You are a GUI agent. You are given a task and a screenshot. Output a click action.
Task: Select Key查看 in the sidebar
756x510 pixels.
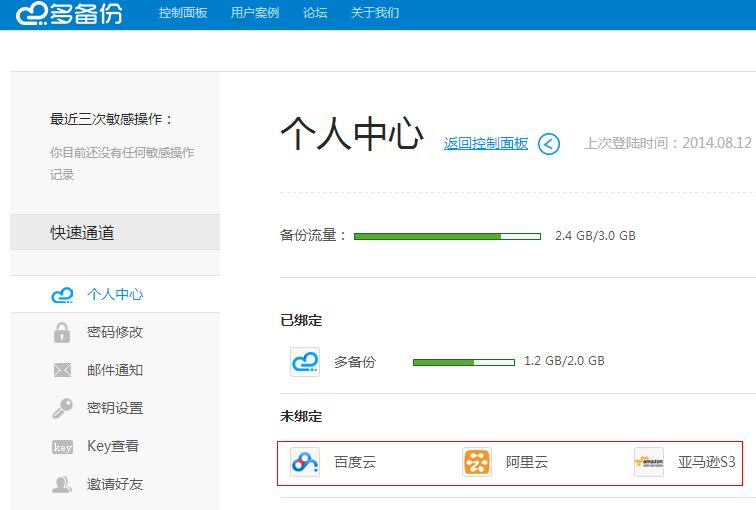point(113,447)
